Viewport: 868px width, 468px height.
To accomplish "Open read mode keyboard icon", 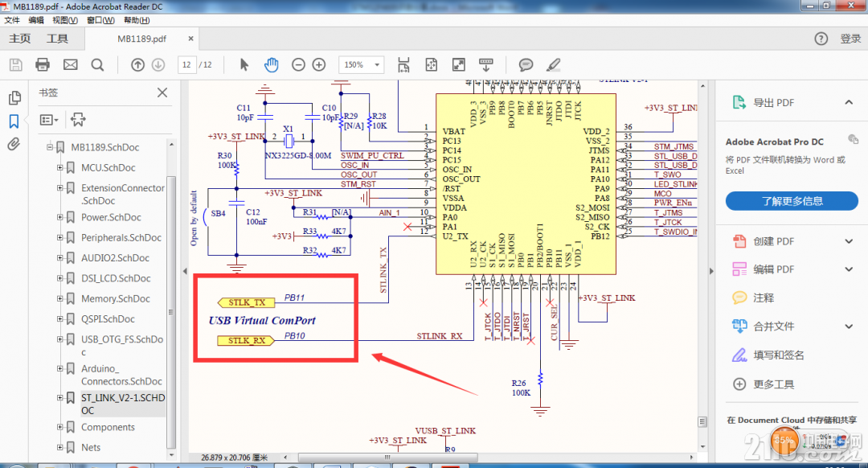I will pyautogui.click(x=486, y=65).
